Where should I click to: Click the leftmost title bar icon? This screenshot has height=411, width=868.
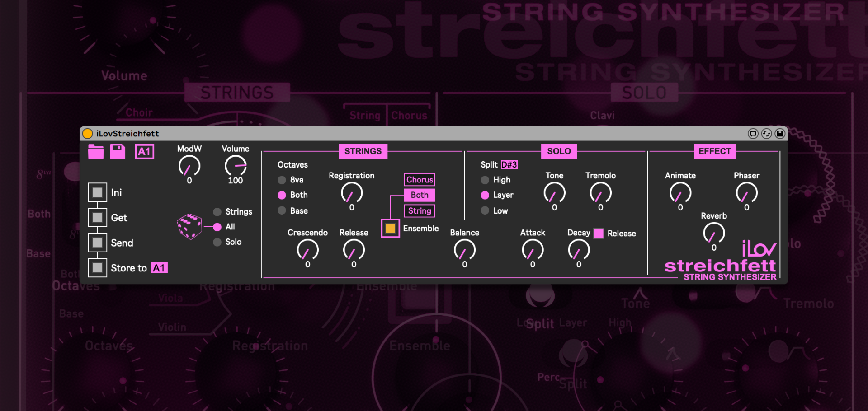tap(753, 134)
